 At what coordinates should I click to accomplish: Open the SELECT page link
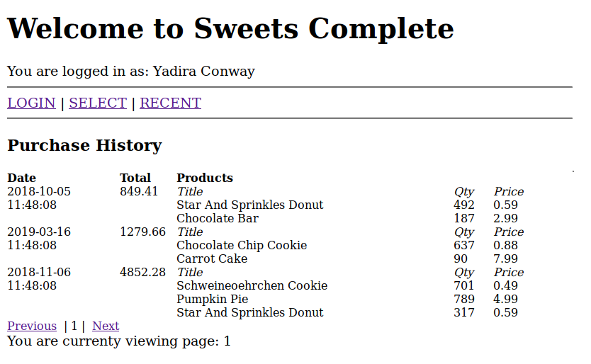(x=98, y=103)
